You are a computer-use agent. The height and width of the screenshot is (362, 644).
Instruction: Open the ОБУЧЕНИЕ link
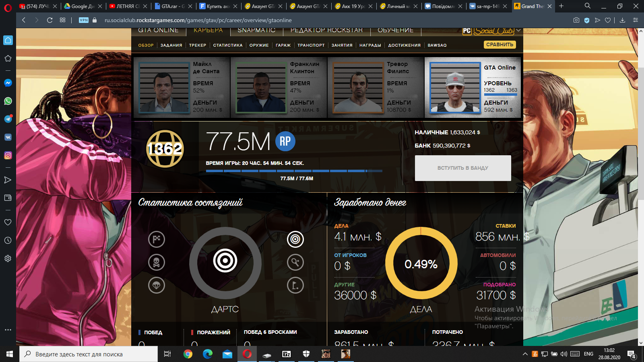click(x=395, y=30)
